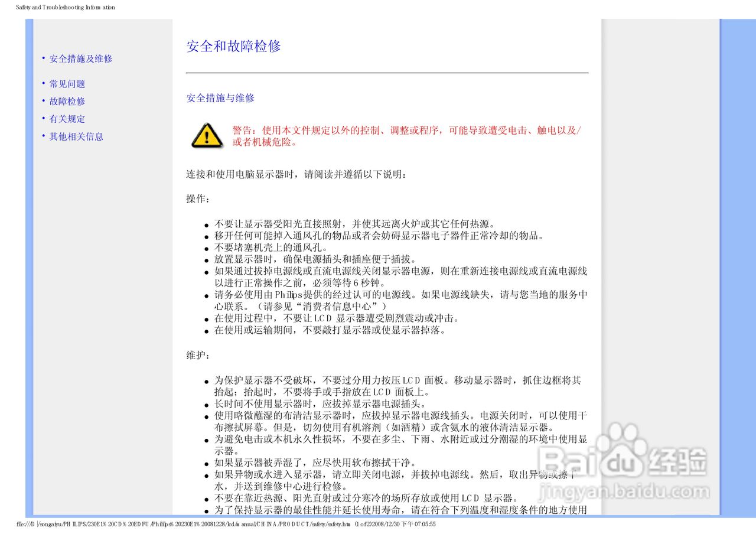This screenshot has height=534, width=756.
Task: Click the line 如果显示器被弄湿了，应尽快用软布擦拭干净。
Action: coord(315,463)
